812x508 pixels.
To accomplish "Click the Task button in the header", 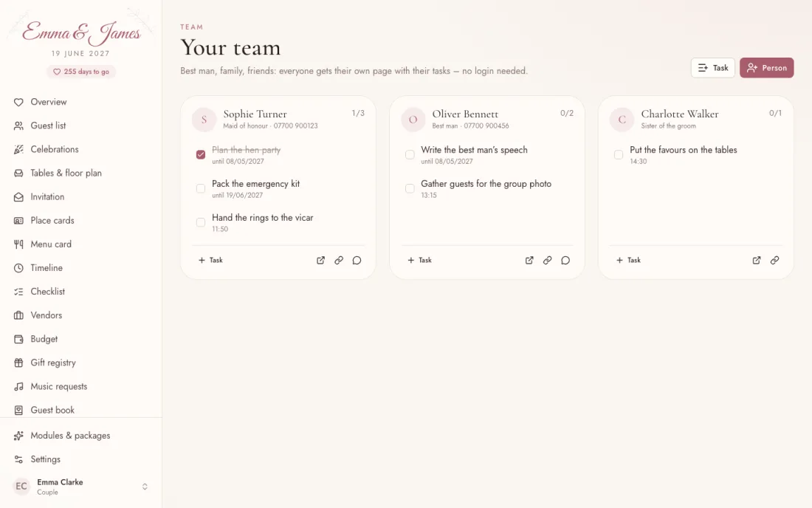I will (712, 68).
